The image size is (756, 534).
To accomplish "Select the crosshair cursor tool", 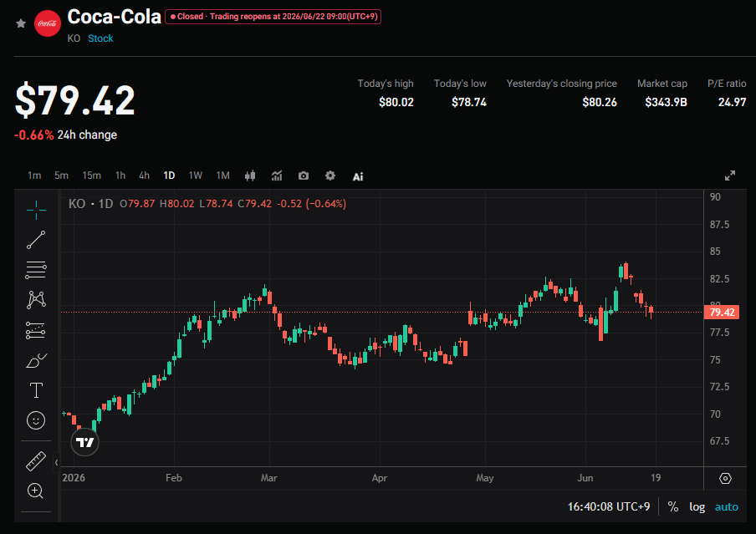I will pos(36,210).
